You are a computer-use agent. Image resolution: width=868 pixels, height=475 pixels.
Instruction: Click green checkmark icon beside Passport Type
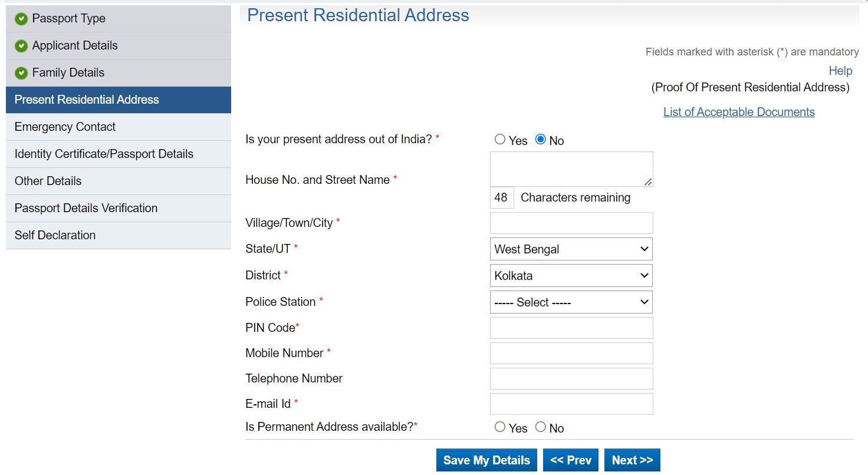coord(21,19)
